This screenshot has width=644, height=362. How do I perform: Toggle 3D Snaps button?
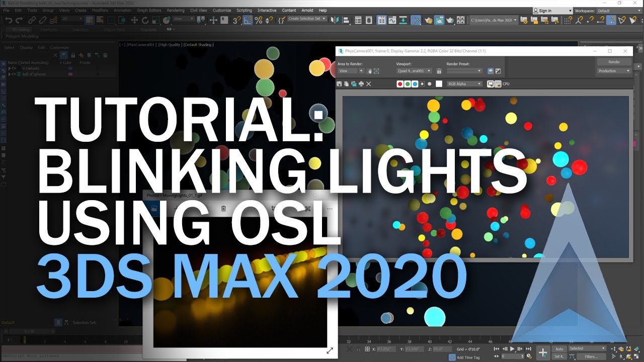click(x=236, y=20)
